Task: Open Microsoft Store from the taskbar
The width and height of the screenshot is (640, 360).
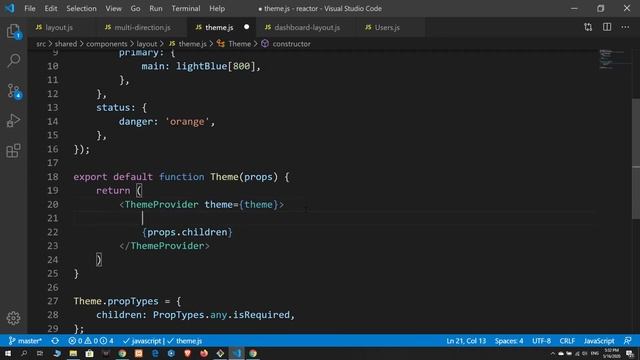Action: (x=89, y=353)
